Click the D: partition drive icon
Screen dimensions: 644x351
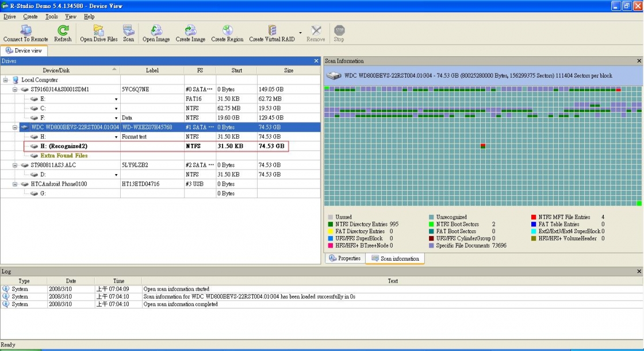34,175
